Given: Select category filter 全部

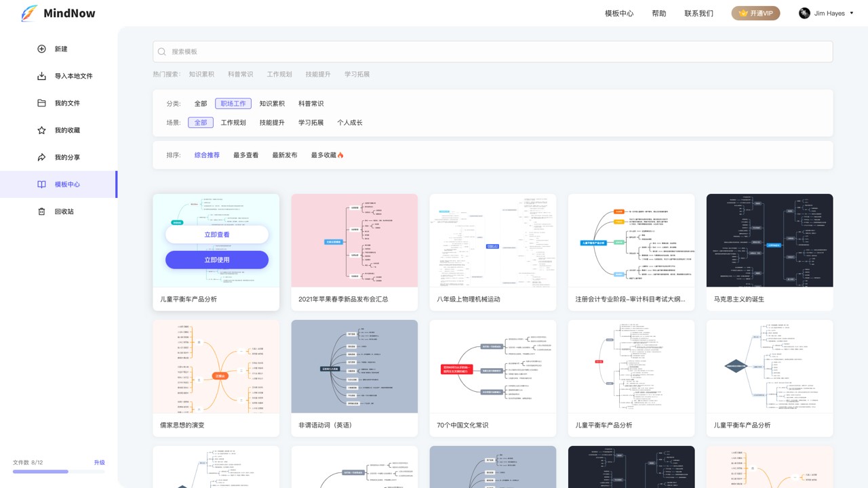Looking at the screenshot, I should pyautogui.click(x=201, y=104).
